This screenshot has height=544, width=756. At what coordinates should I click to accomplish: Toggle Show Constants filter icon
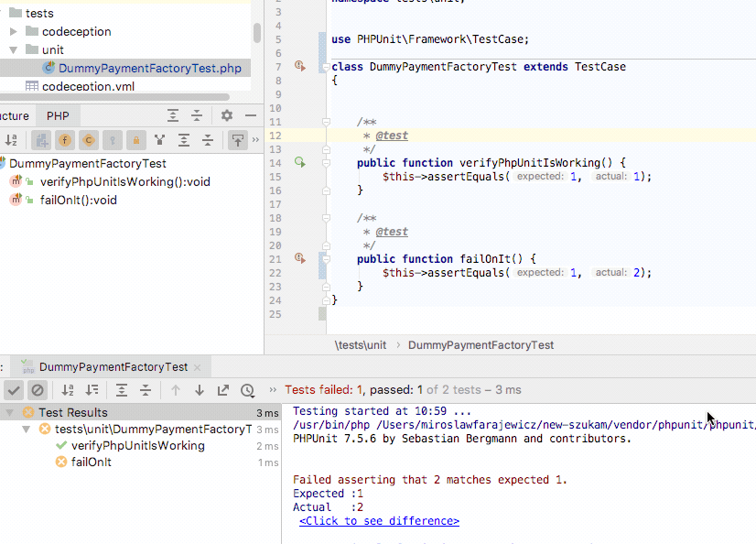(88, 140)
